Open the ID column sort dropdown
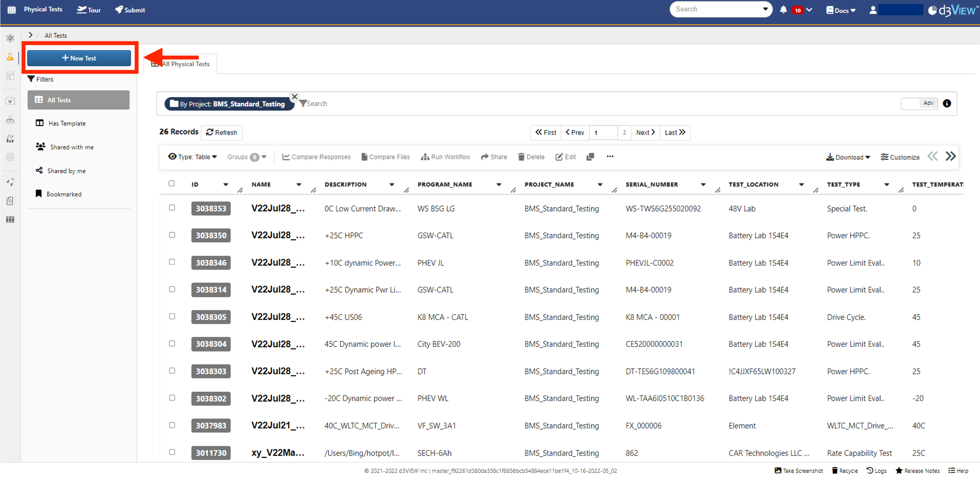 (x=226, y=185)
